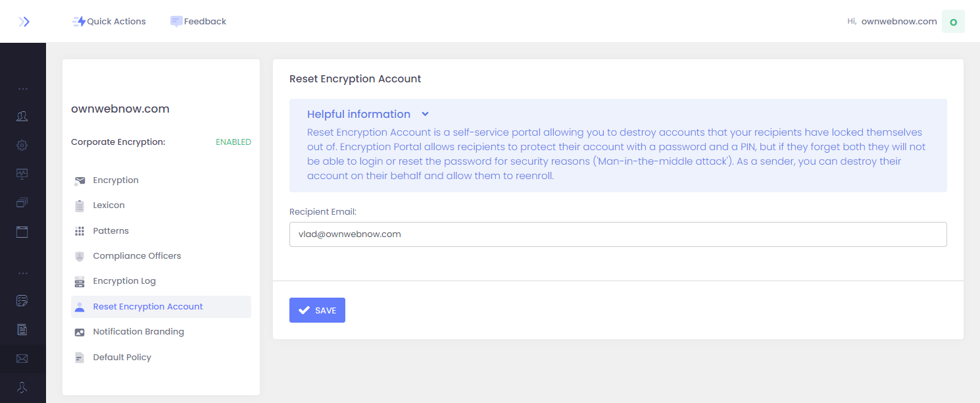Viewport: 980px width, 403px height.
Task: Collapse the Helpful information panel
Action: (425, 114)
